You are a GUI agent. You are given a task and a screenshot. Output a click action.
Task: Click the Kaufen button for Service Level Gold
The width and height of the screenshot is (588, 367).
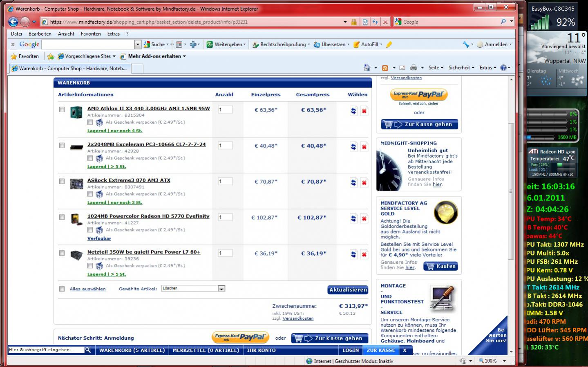pos(440,266)
